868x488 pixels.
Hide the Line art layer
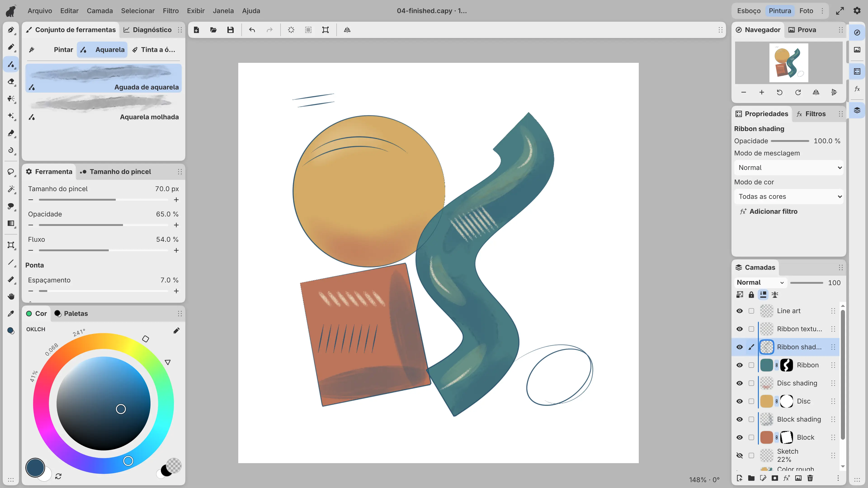tap(740, 311)
